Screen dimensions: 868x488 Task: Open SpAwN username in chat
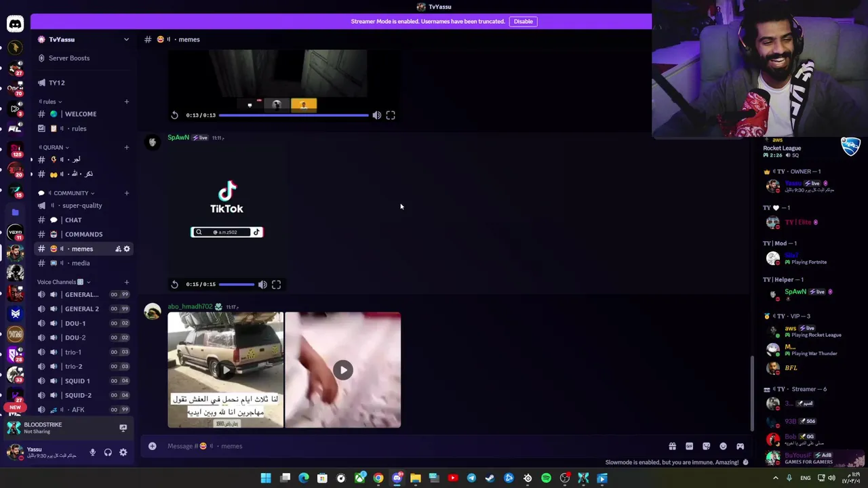[x=178, y=138]
